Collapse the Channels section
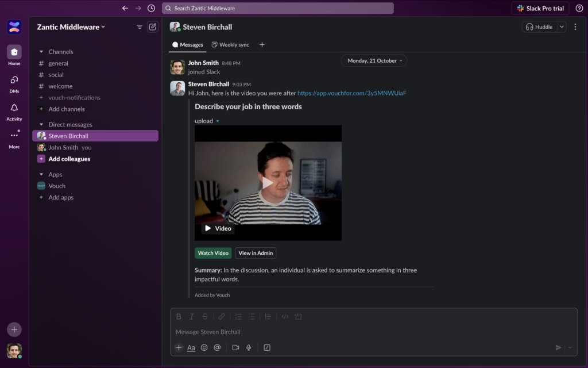 (x=41, y=52)
